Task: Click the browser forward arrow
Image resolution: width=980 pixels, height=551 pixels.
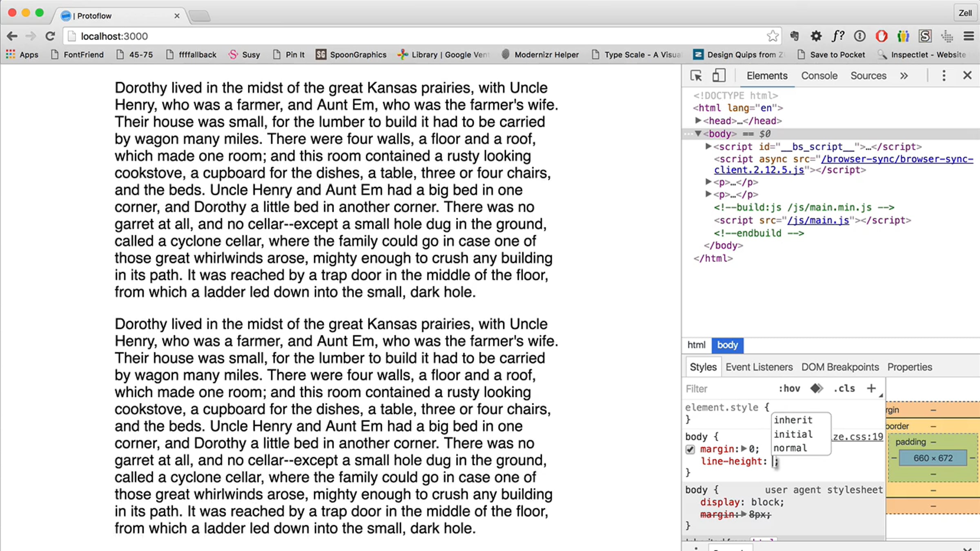Action: coord(31,36)
